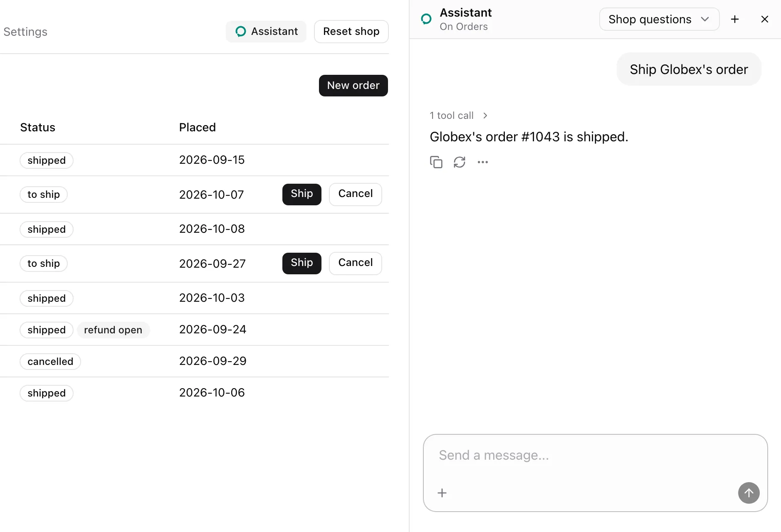
Task: Toggle the Assistant button in top bar
Action: (266, 32)
